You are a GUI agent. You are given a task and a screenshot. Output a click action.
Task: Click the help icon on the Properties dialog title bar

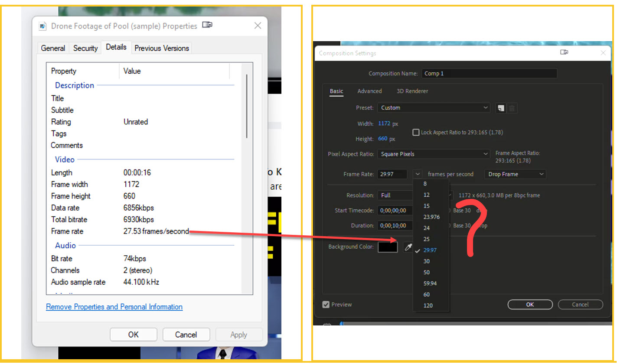(207, 25)
